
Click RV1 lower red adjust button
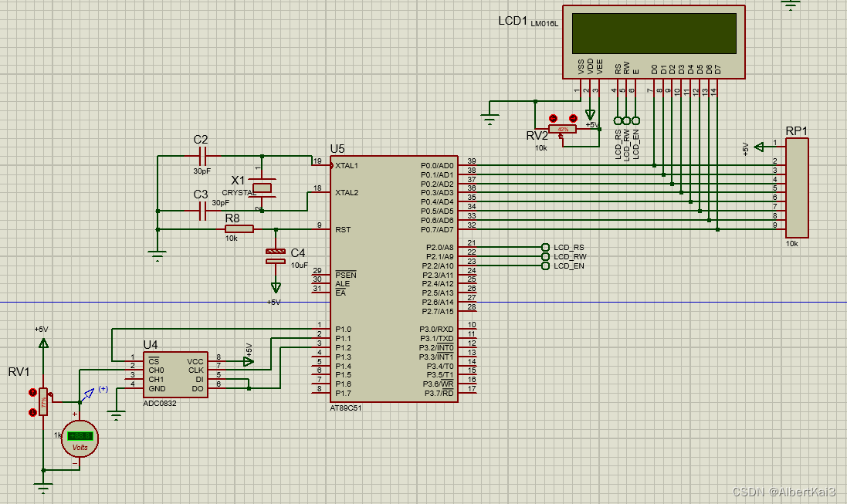tap(32, 413)
